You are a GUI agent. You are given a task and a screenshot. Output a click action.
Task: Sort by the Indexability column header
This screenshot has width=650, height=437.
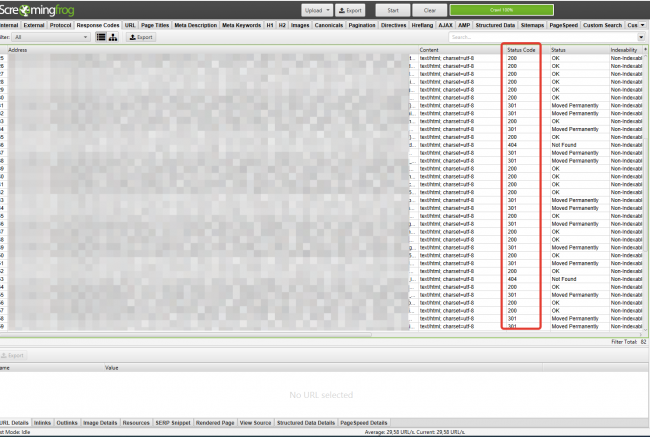tap(626, 49)
